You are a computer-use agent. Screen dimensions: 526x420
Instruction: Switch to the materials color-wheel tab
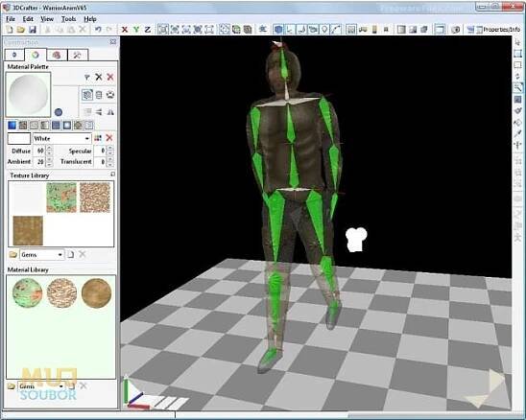click(x=36, y=55)
